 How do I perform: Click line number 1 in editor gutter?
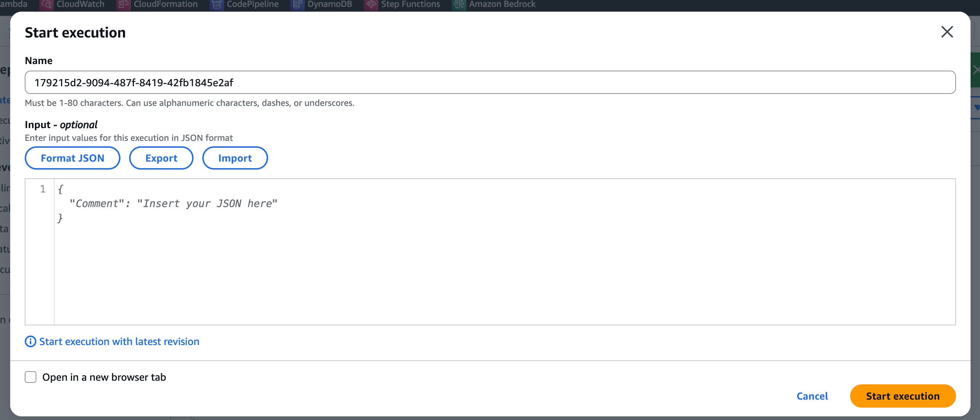click(x=43, y=189)
